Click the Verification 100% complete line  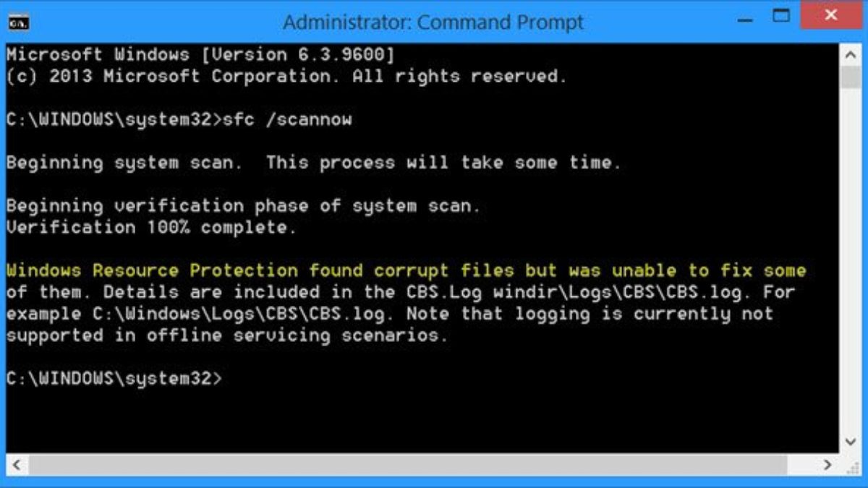[x=151, y=228]
